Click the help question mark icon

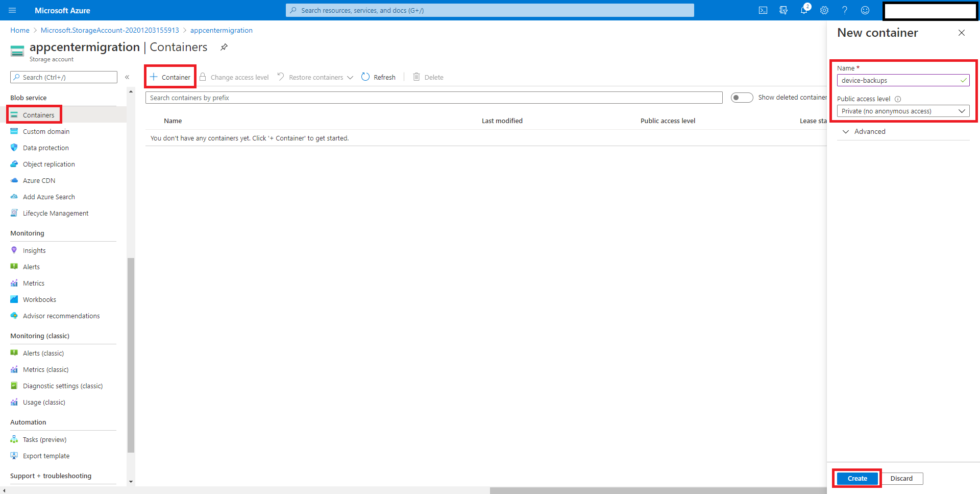tap(845, 10)
